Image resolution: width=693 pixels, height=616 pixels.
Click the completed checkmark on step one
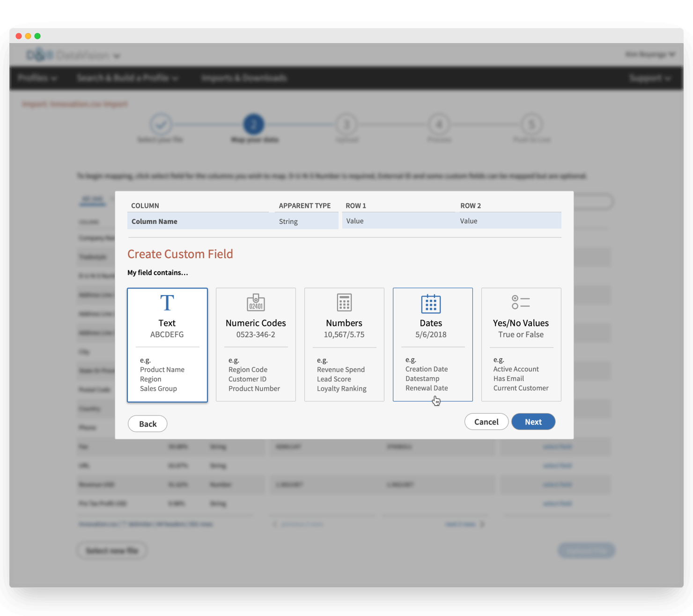coord(161,125)
